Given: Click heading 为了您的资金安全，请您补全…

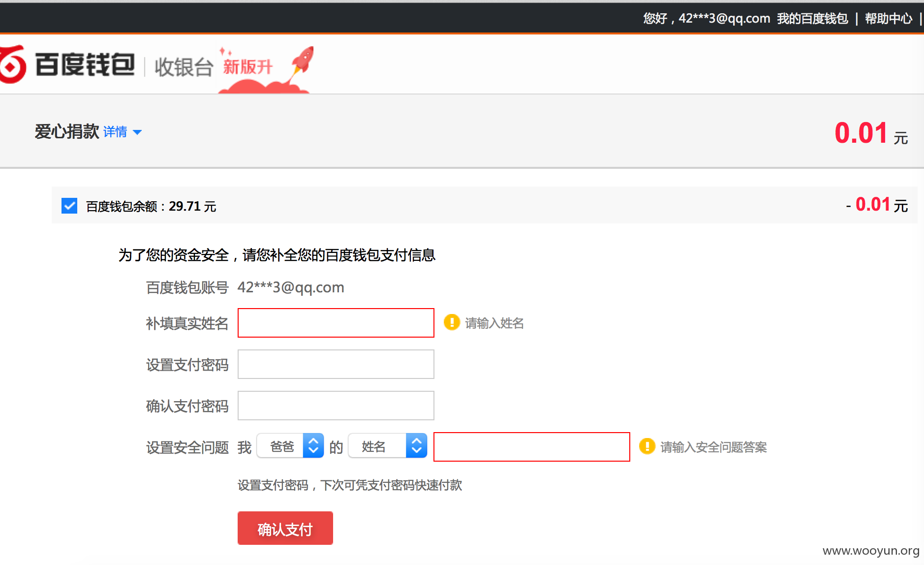Looking at the screenshot, I should click(x=277, y=255).
